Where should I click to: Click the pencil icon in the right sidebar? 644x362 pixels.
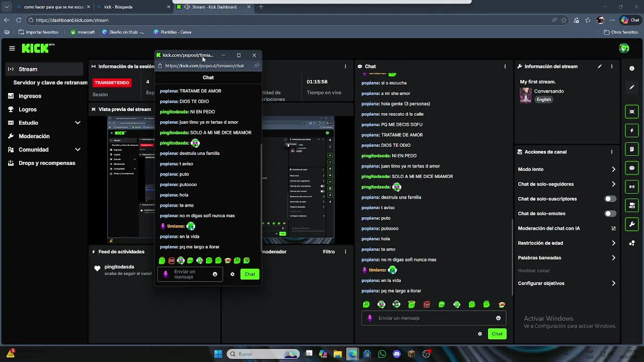pyautogui.click(x=632, y=87)
